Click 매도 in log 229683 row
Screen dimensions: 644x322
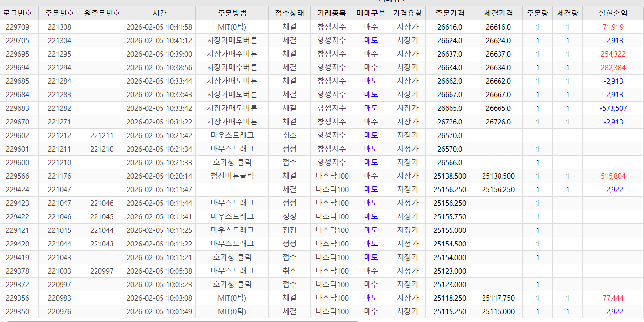[371, 108]
